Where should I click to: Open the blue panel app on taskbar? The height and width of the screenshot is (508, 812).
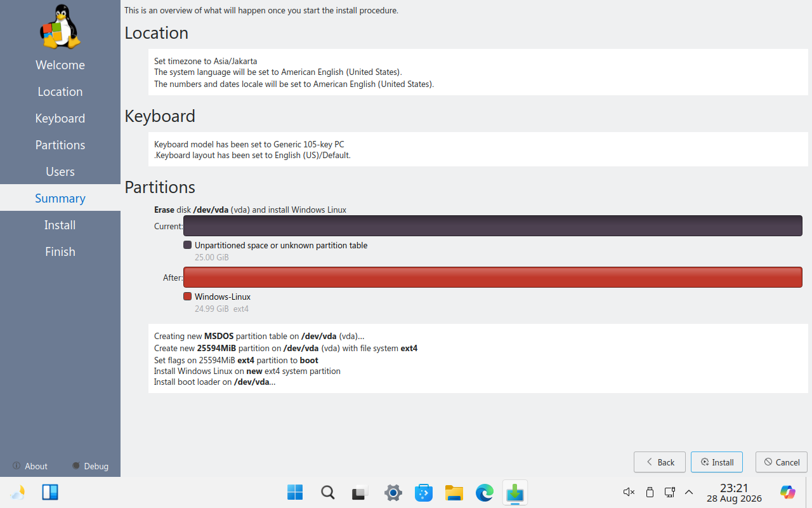pos(50,492)
